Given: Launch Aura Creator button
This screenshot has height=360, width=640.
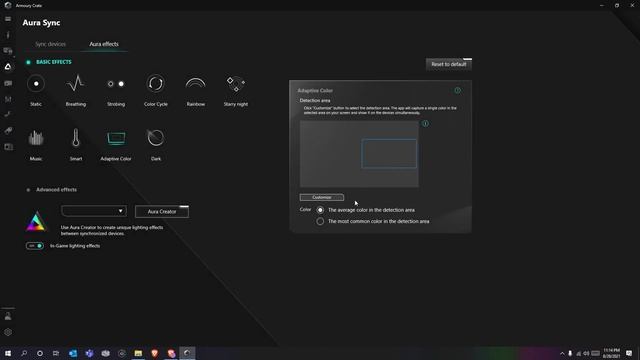Looking at the screenshot, I should (x=162, y=211).
